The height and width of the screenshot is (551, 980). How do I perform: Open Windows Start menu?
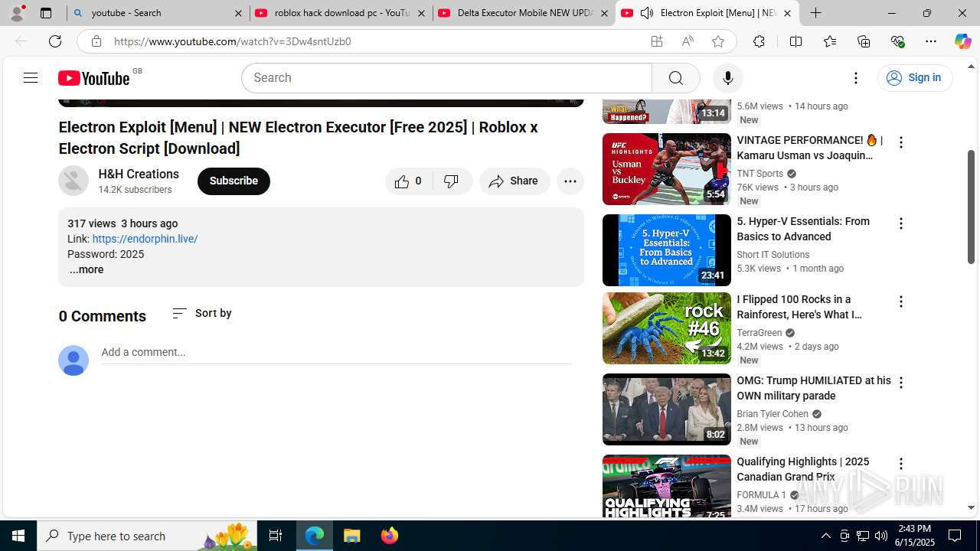pyautogui.click(x=18, y=536)
